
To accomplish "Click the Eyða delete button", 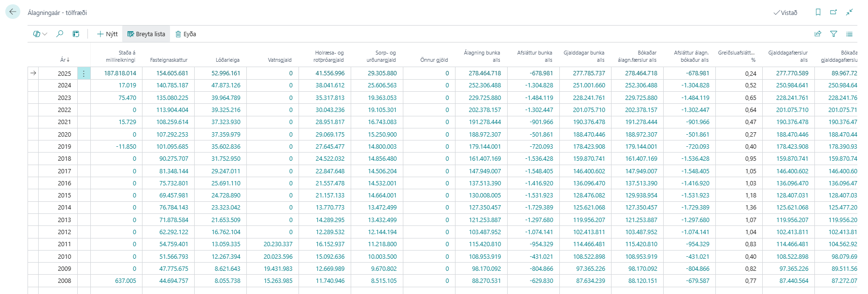I will pyautogui.click(x=185, y=34).
